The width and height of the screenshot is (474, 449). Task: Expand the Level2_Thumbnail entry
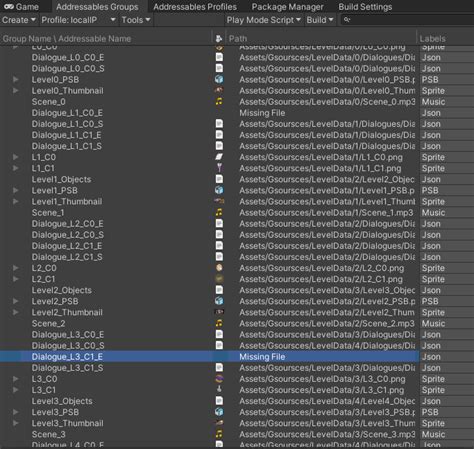click(x=15, y=312)
